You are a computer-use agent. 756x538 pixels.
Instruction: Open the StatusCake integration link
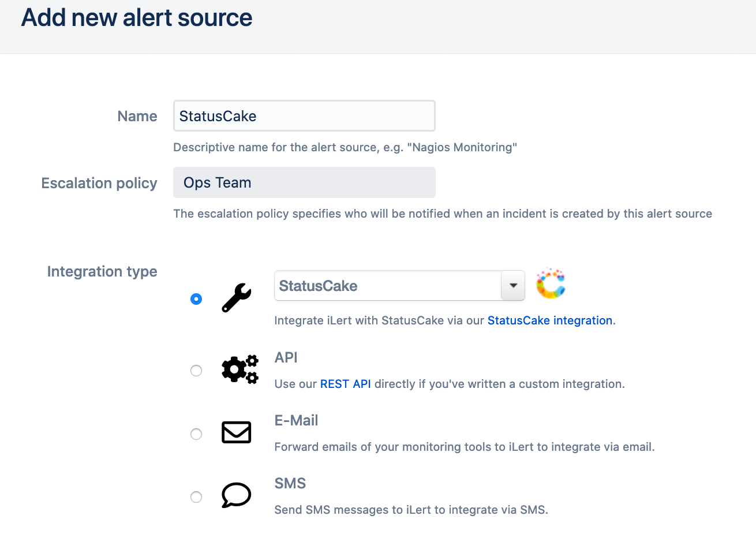(x=549, y=321)
